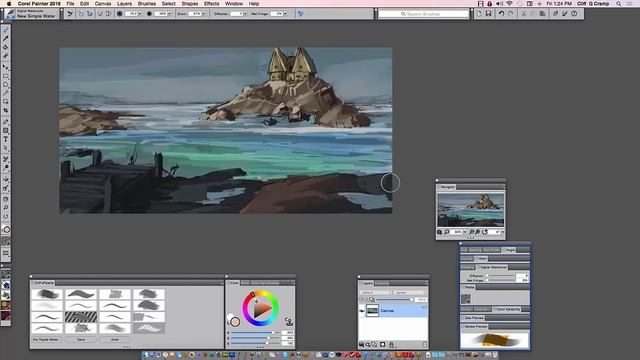Click the paper texture thumbnail in Media
The image size is (640, 360).
(466, 299)
